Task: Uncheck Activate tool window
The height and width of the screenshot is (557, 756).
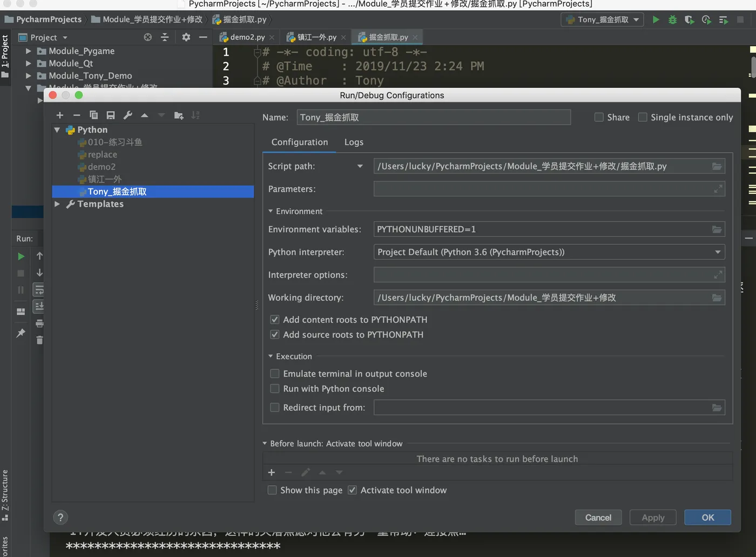Action: coord(352,490)
